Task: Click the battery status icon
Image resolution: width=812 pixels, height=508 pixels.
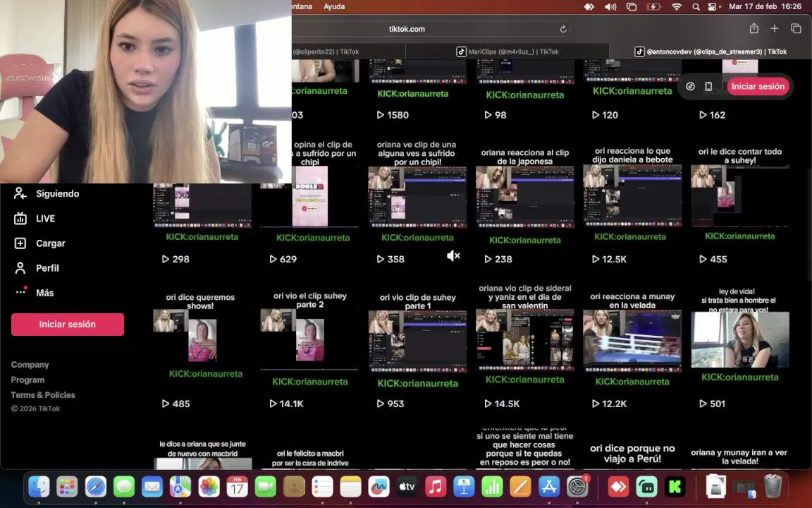Action: pyautogui.click(x=653, y=7)
